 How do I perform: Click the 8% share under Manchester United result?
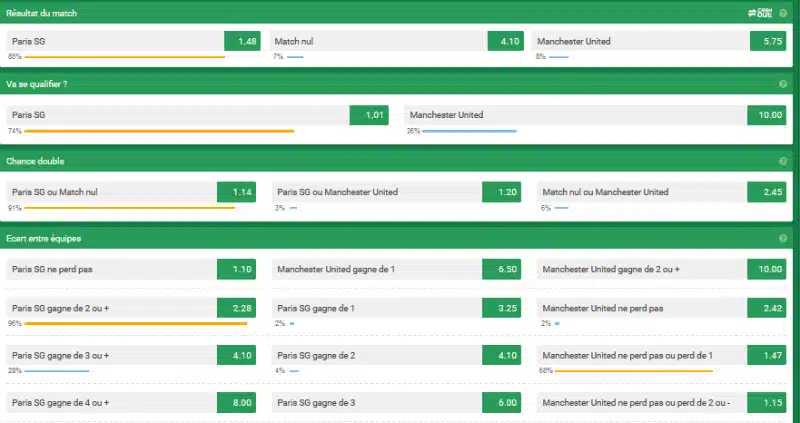pyautogui.click(x=541, y=57)
